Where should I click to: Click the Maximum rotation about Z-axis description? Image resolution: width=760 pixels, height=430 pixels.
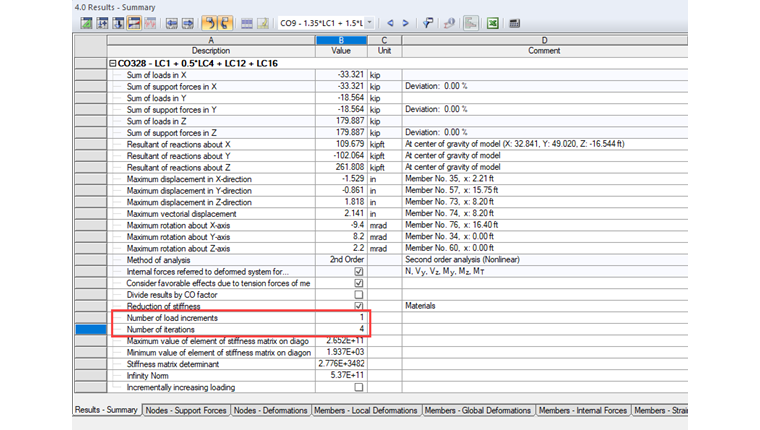click(x=178, y=248)
